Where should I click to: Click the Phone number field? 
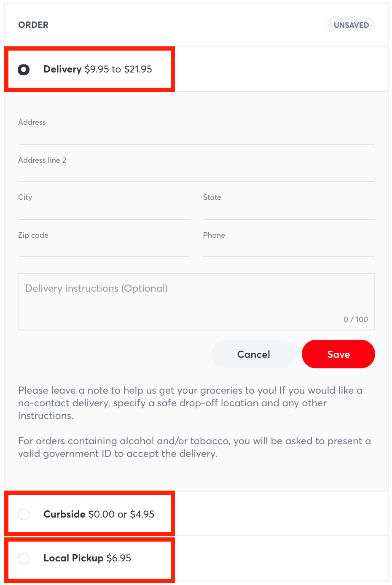pyautogui.click(x=289, y=247)
